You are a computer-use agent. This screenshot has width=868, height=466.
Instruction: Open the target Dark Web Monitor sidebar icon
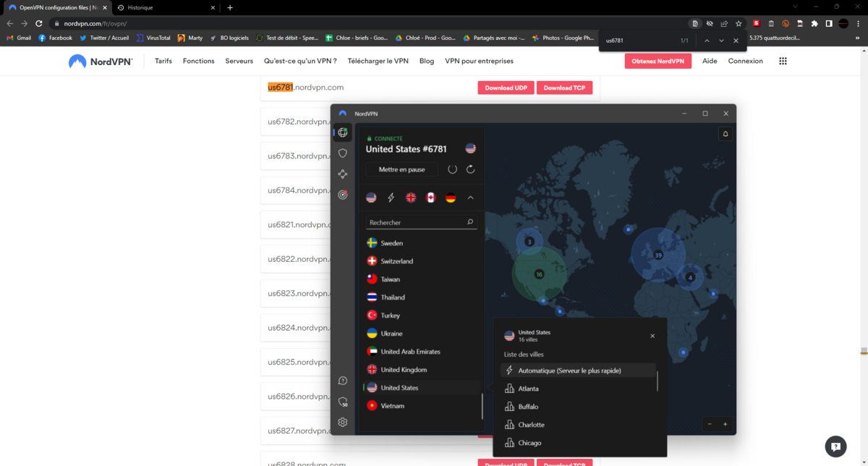tap(343, 195)
